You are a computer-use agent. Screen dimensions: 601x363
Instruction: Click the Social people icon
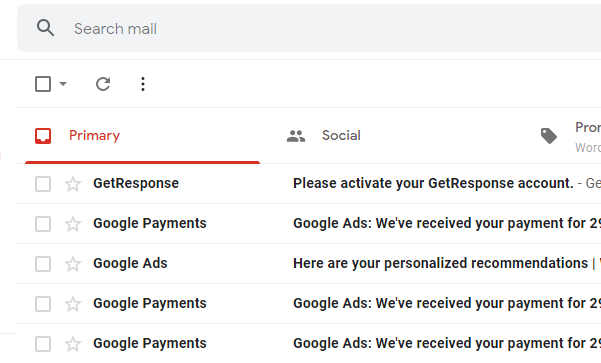click(x=296, y=136)
